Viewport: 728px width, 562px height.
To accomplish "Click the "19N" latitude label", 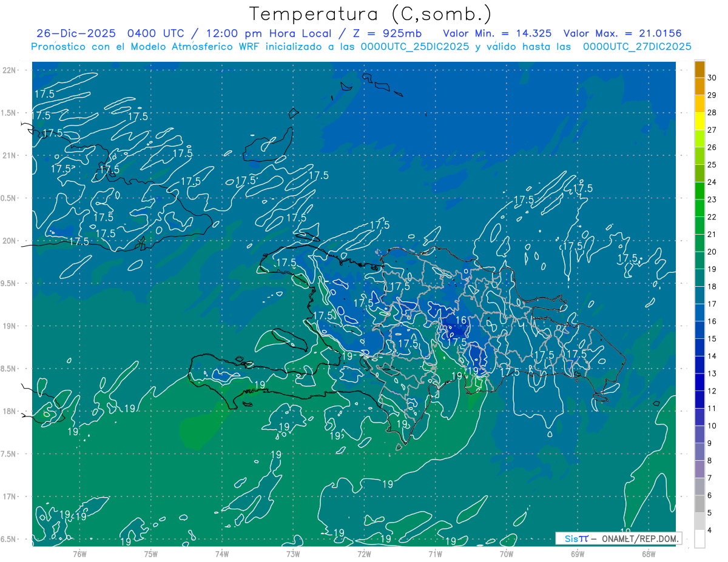I will [8, 326].
